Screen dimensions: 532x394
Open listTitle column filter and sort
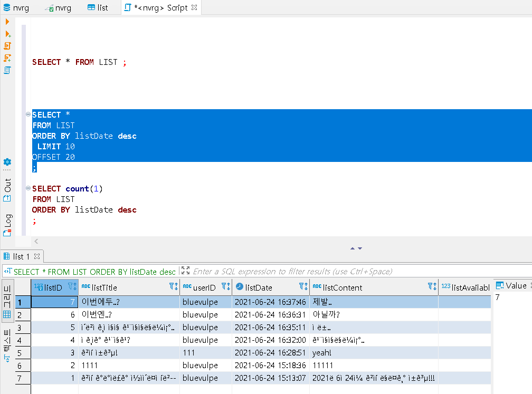(x=174, y=287)
